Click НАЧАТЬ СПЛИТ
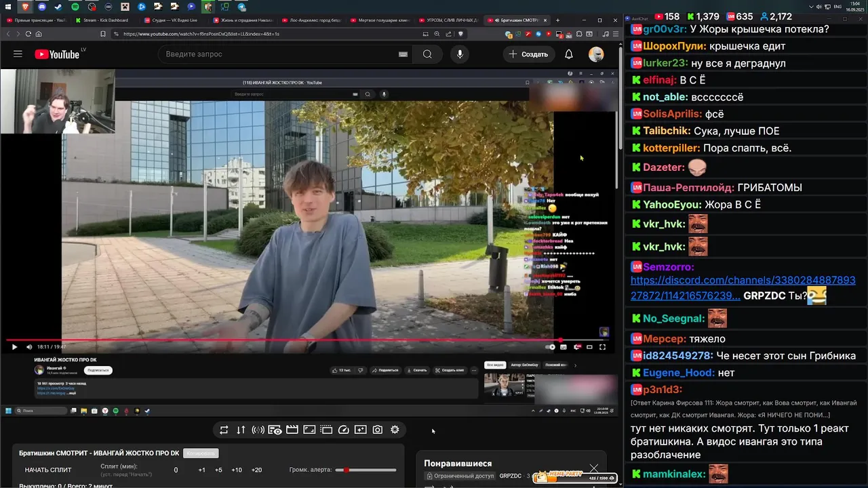Screen dimensions: 868x488 [x=48, y=470]
